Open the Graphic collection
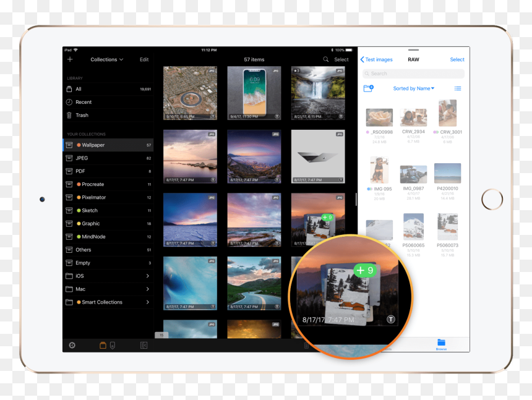The image size is (532, 400). click(x=108, y=224)
